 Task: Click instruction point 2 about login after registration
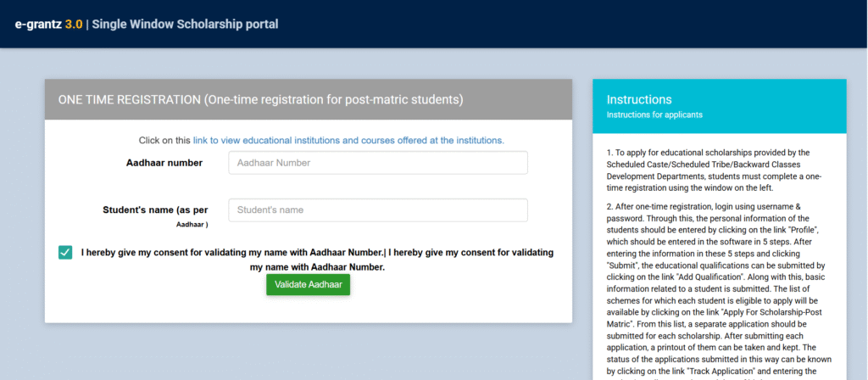[x=716, y=288]
